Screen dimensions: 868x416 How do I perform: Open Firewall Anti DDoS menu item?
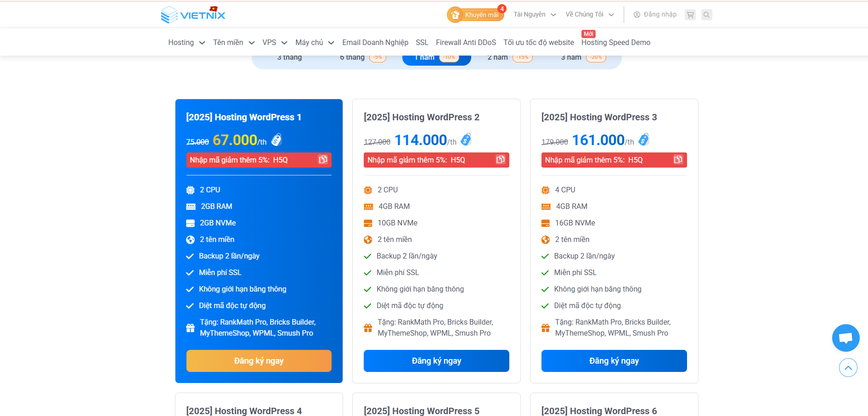coord(466,43)
